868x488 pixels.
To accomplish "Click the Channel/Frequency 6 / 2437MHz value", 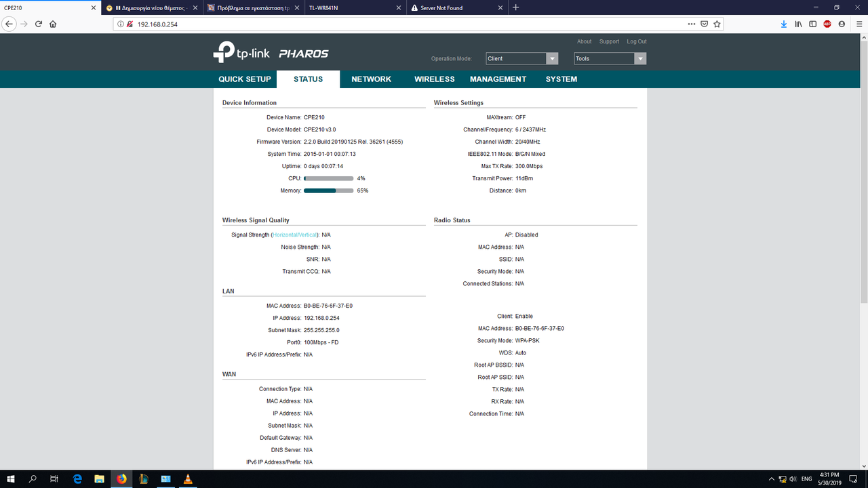I will click(x=530, y=129).
